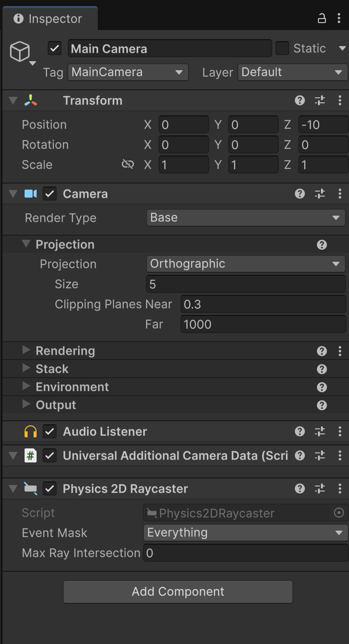The image size is (349, 644).
Task: Open Universal Additional Camera Data presets icon
Action: tap(320, 455)
